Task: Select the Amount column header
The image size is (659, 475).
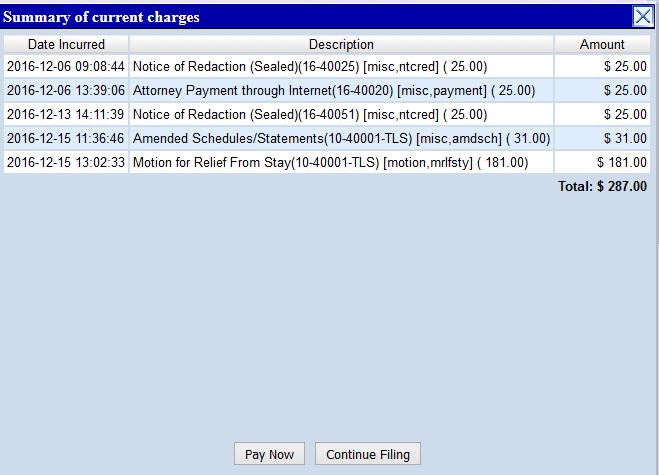Action: pos(602,44)
